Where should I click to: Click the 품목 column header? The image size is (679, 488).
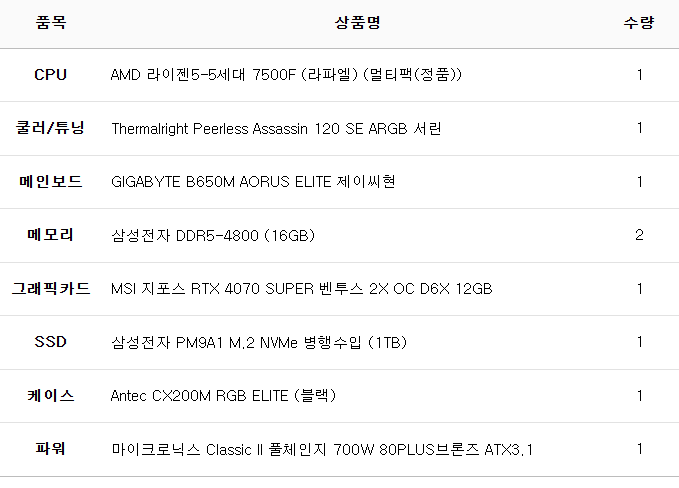click(x=50, y=22)
